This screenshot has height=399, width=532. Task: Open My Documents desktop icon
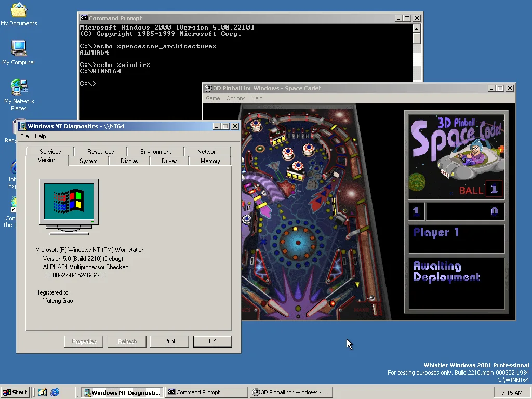point(19,14)
